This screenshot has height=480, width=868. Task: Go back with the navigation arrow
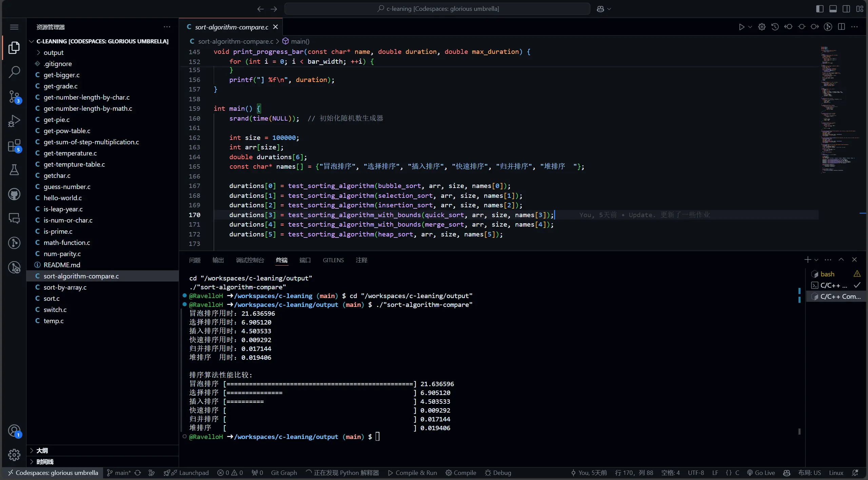pos(260,9)
